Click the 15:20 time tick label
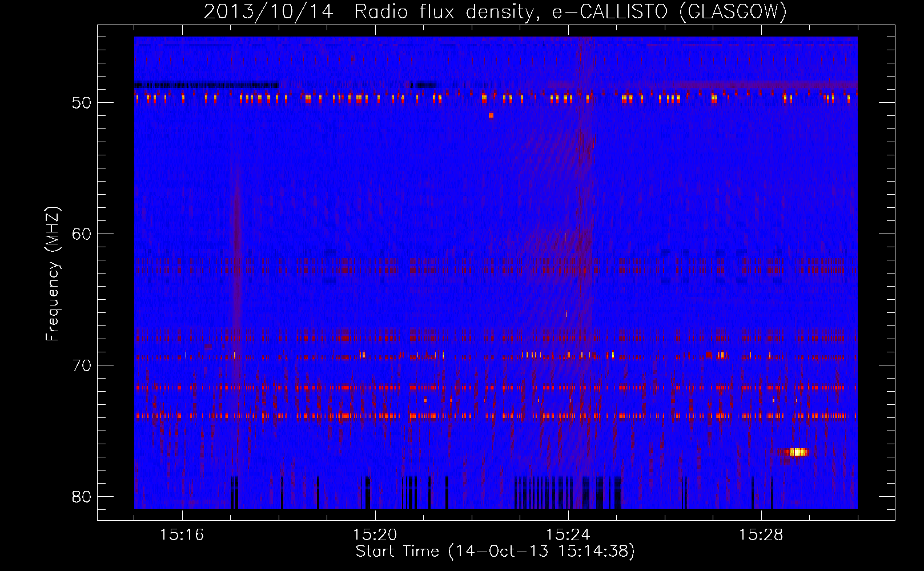The height and width of the screenshot is (571, 924). 375,535
